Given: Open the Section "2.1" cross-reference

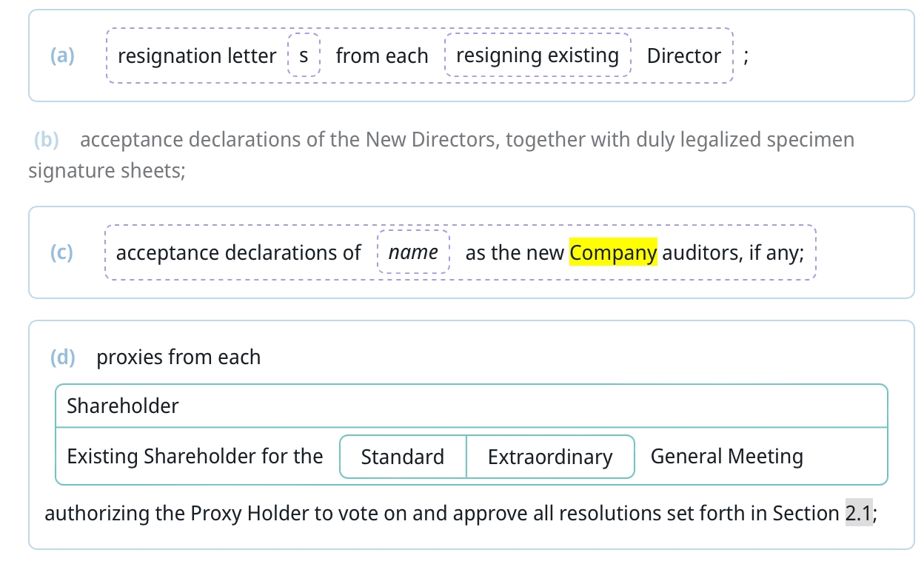Looking at the screenshot, I should pyautogui.click(x=859, y=513).
